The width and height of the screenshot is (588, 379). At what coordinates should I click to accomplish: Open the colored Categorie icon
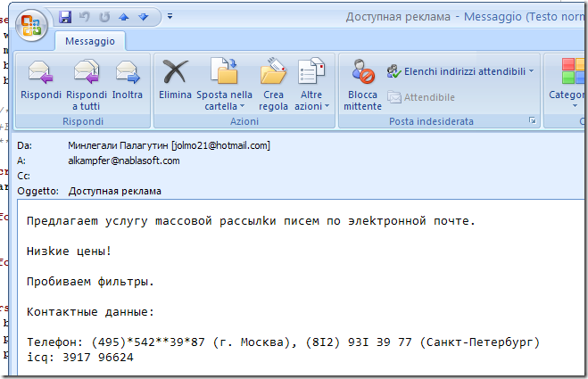pos(567,73)
